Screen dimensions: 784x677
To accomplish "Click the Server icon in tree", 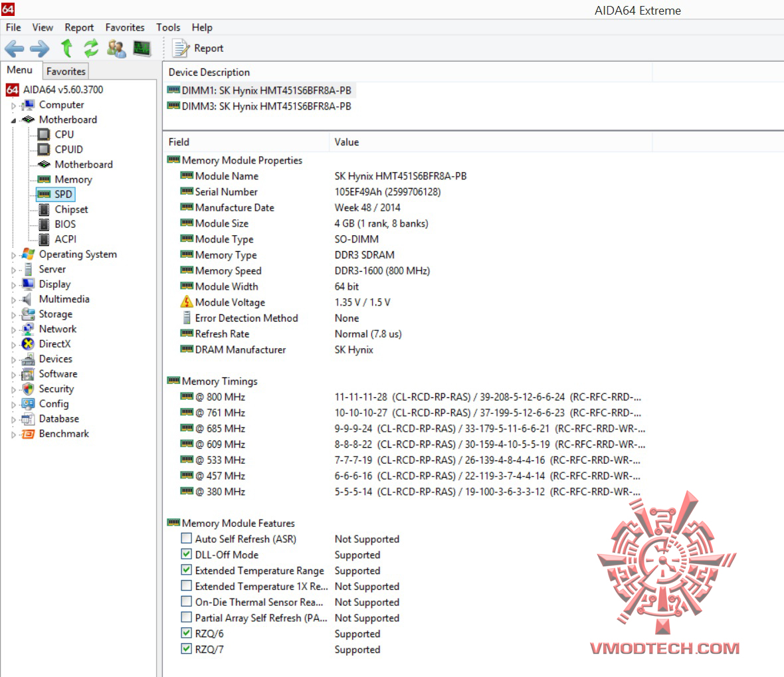I will pos(28,269).
